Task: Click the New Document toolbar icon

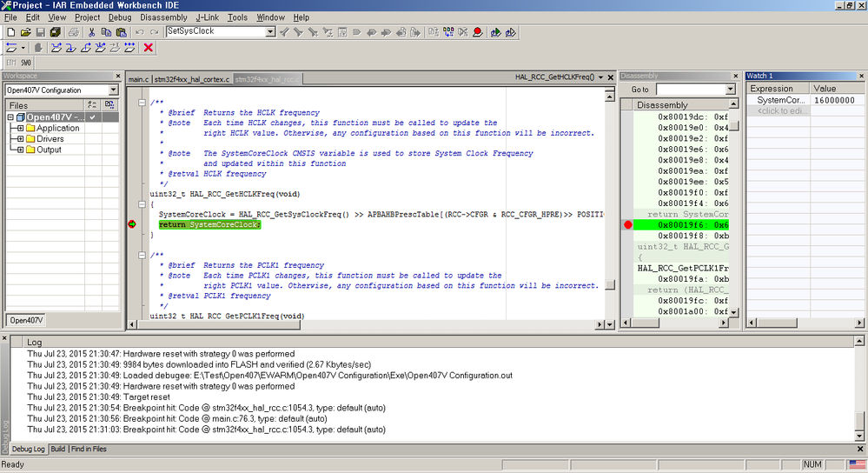Action: (10, 32)
